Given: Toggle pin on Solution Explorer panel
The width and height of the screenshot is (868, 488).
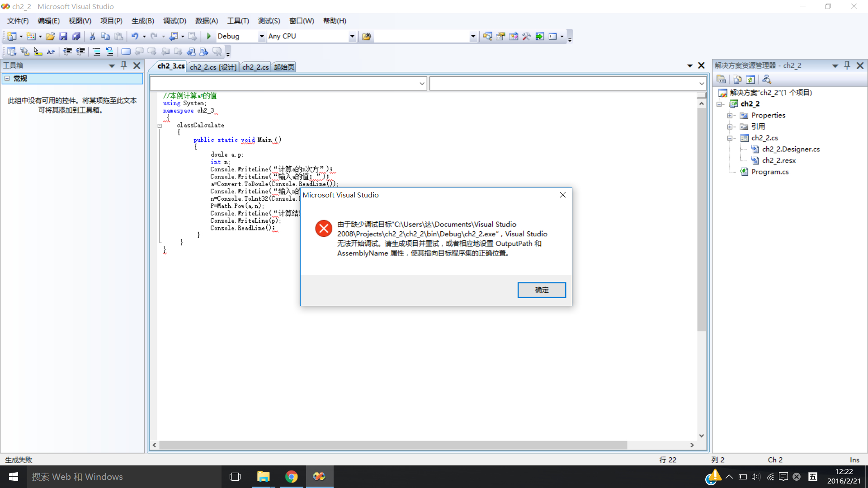Looking at the screenshot, I should (847, 66).
